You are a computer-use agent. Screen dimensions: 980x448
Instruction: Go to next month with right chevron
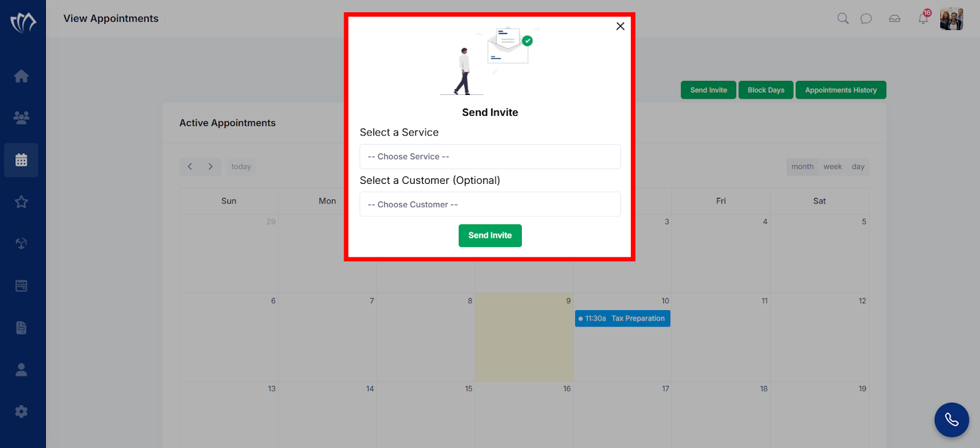pyautogui.click(x=211, y=167)
